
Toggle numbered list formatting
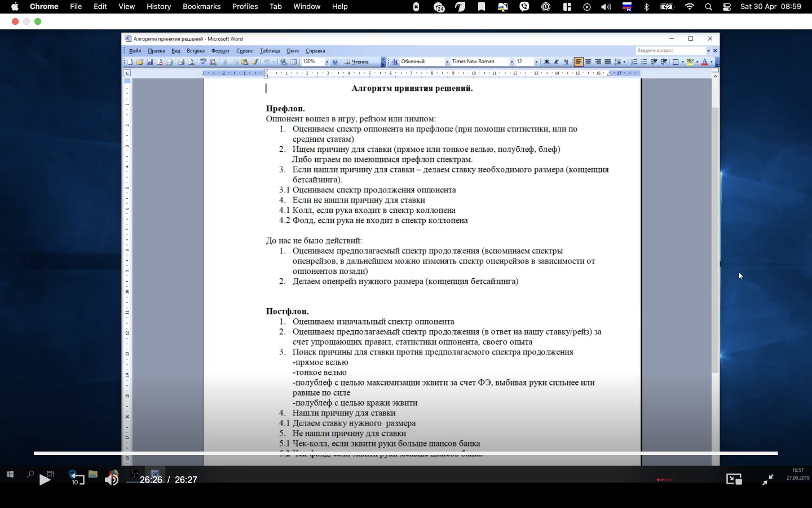click(x=634, y=62)
